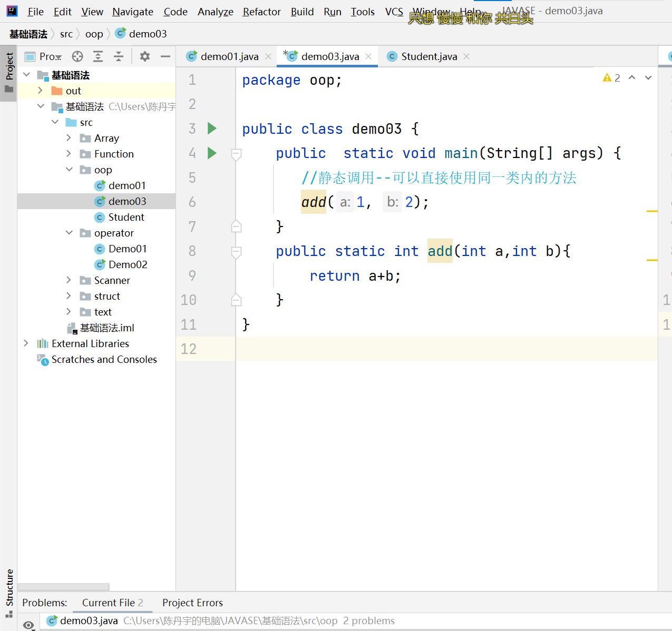This screenshot has width=672, height=631.
Task: Click the Expand All icon in Project panel
Action: coord(98,56)
